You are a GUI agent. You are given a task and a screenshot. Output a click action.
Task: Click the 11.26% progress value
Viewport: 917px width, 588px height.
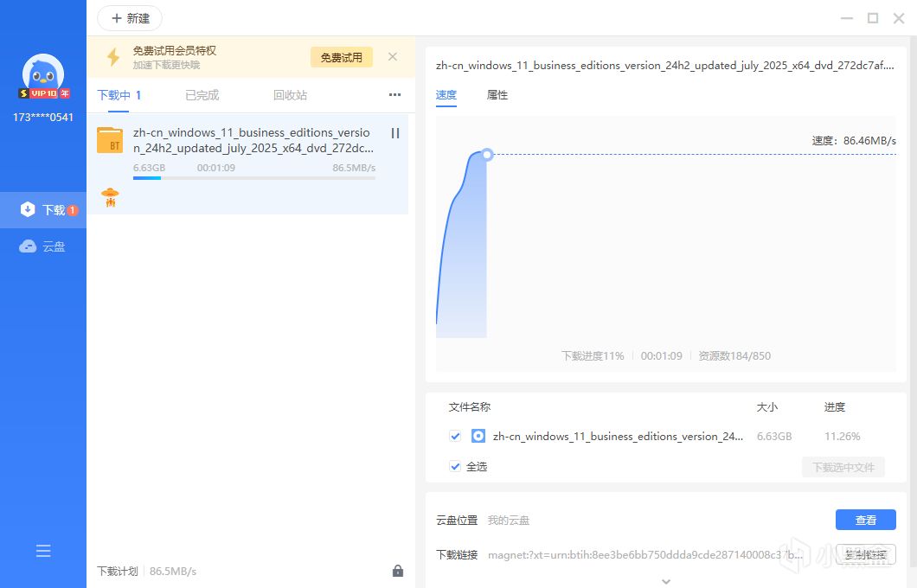click(x=842, y=436)
